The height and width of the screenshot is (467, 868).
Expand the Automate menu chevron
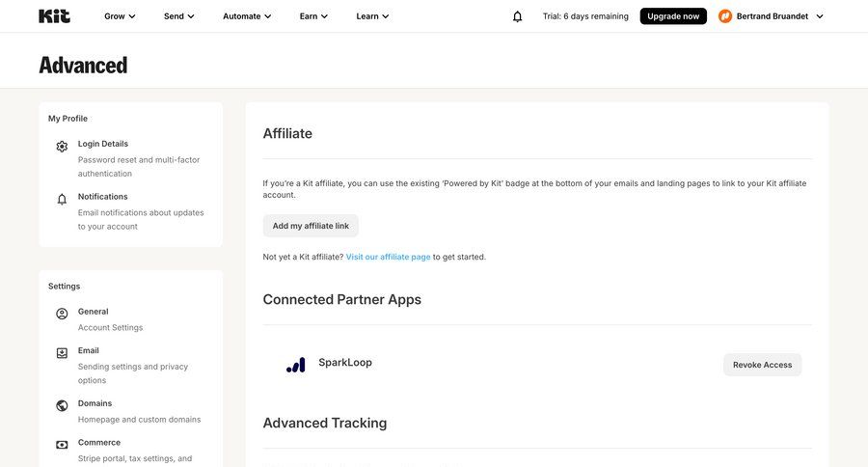click(x=267, y=16)
